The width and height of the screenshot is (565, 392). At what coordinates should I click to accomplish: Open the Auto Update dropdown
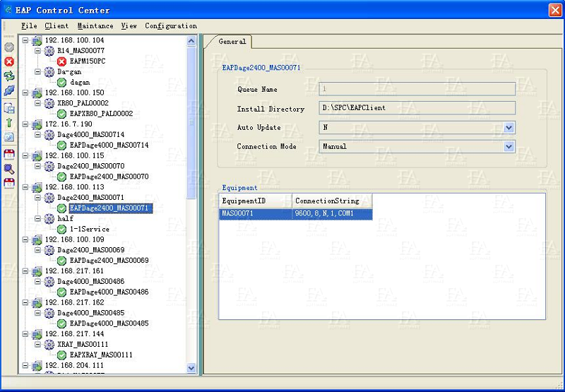click(x=509, y=128)
